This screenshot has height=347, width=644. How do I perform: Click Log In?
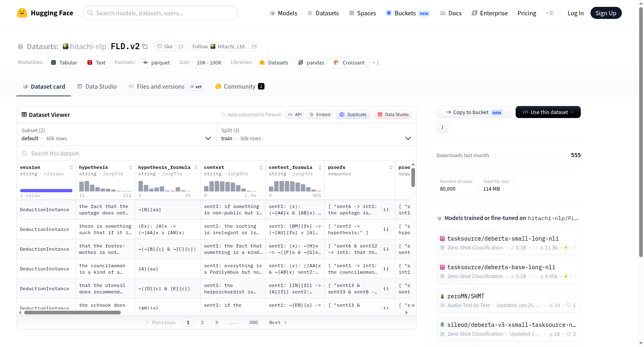tap(576, 13)
